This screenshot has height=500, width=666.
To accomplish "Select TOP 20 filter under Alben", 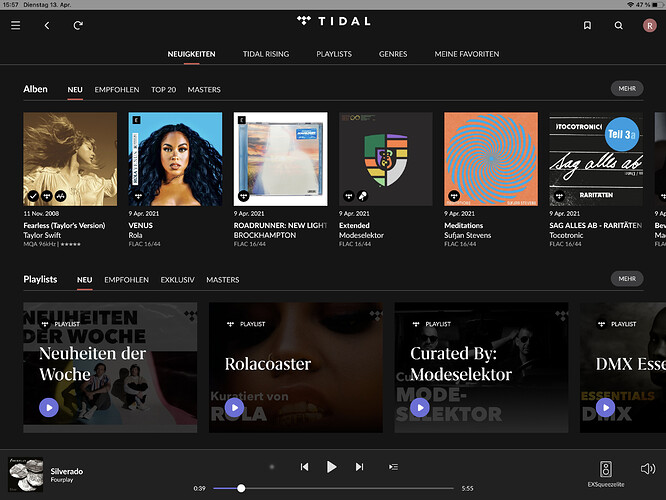I will point(164,90).
